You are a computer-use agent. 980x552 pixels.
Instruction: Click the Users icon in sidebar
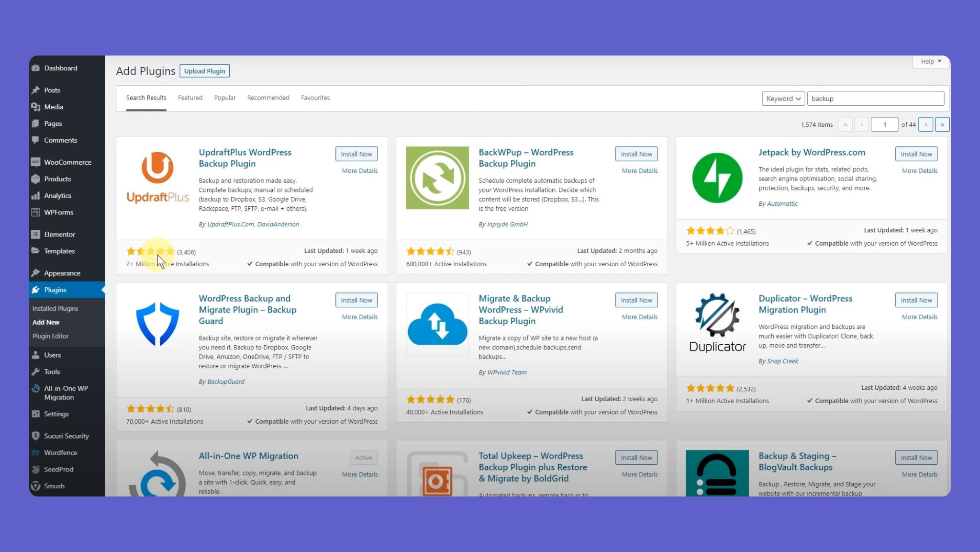pos(35,355)
